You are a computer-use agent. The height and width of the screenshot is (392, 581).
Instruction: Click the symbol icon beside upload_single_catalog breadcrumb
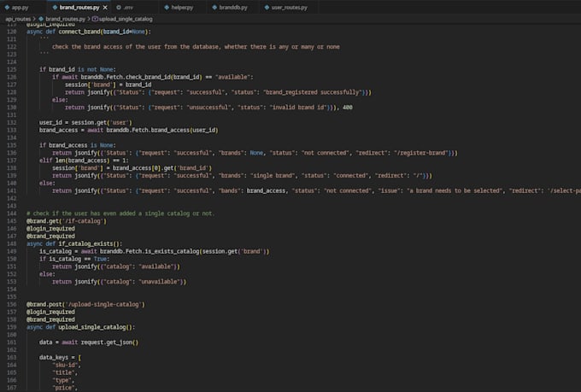(x=95, y=19)
